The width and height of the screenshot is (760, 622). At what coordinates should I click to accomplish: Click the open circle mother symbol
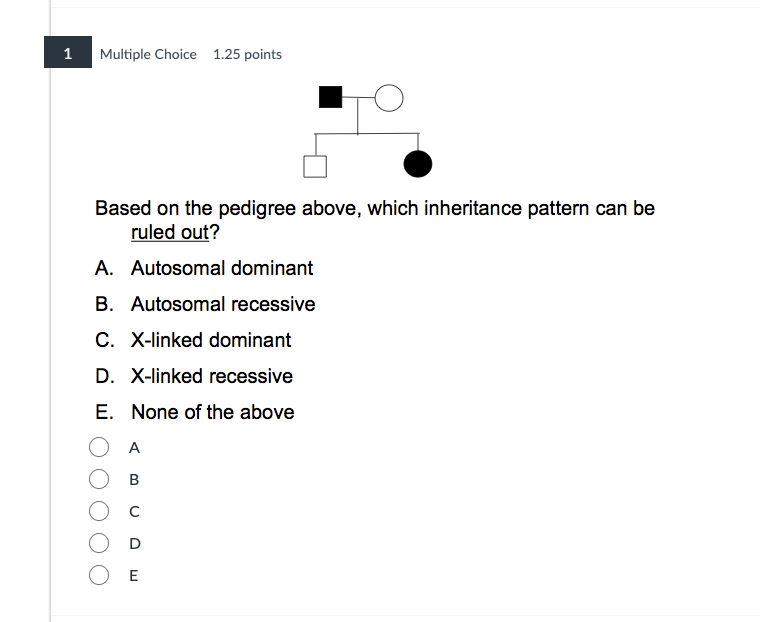click(x=389, y=97)
